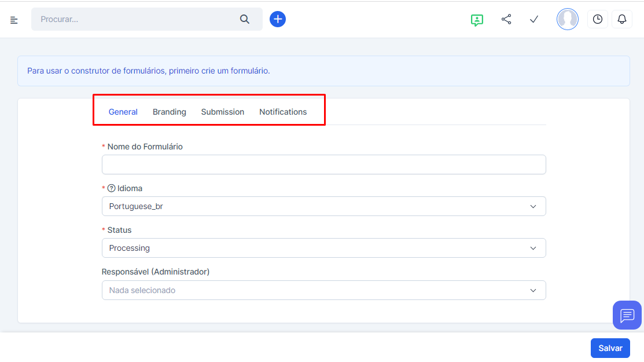Click the Nome do Formulário input field
The width and height of the screenshot is (644, 362).
[x=323, y=164]
